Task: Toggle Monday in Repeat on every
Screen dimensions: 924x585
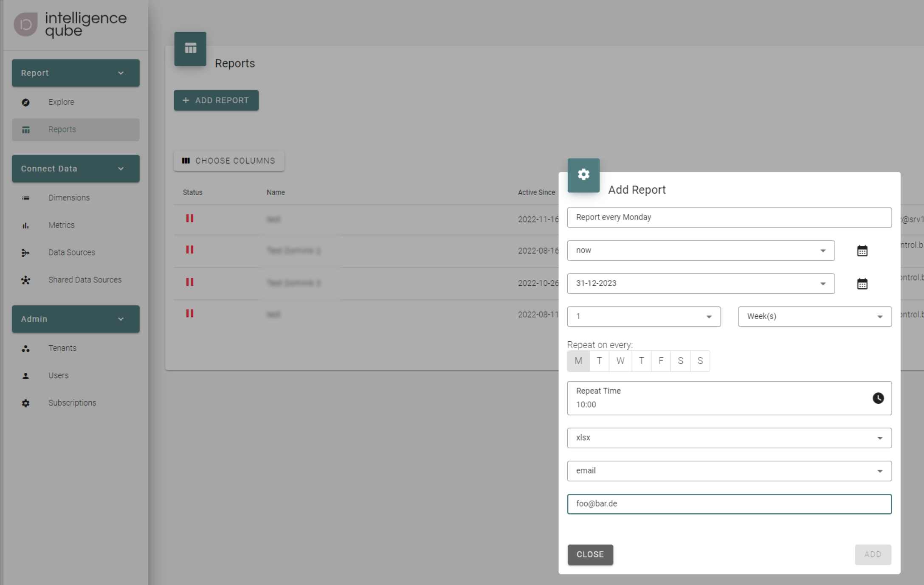Action: pyautogui.click(x=578, y=361)
